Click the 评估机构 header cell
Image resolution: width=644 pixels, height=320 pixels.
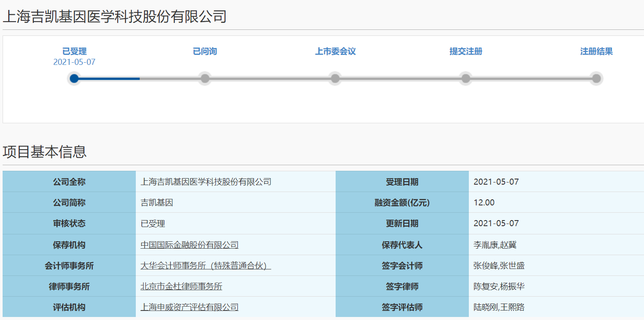[69, 307]
